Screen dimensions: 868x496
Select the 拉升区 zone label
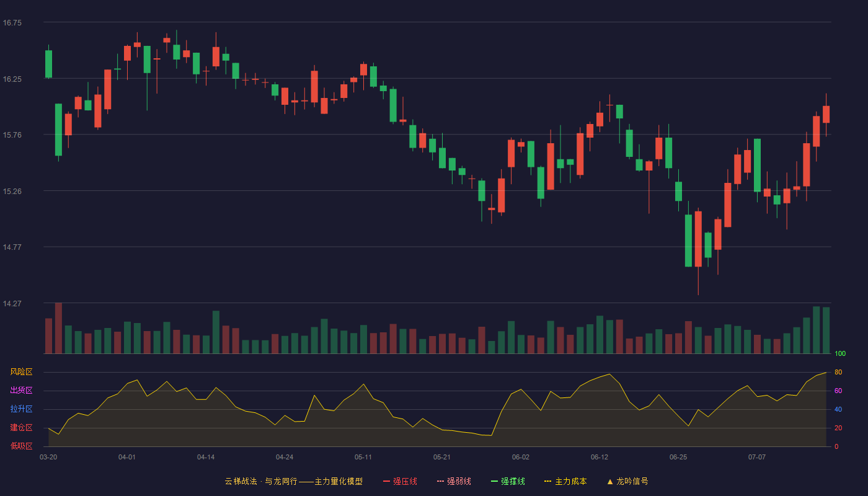[x=21, y=409]
